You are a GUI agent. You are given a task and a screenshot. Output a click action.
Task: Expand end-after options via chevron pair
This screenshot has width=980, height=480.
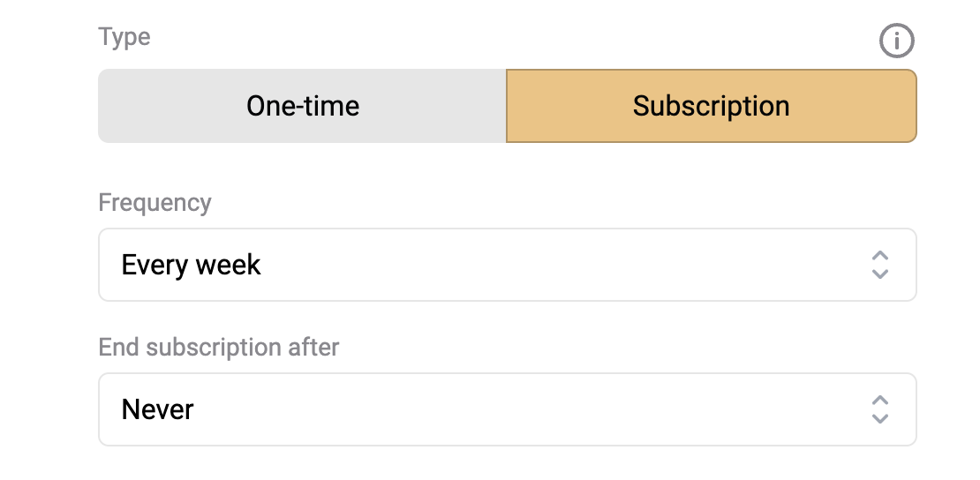point(880,409)
